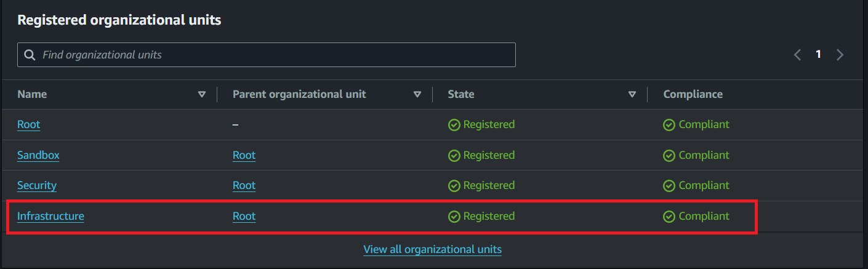Go to next page arrow

pyautogui.click(x=840, y=55)
